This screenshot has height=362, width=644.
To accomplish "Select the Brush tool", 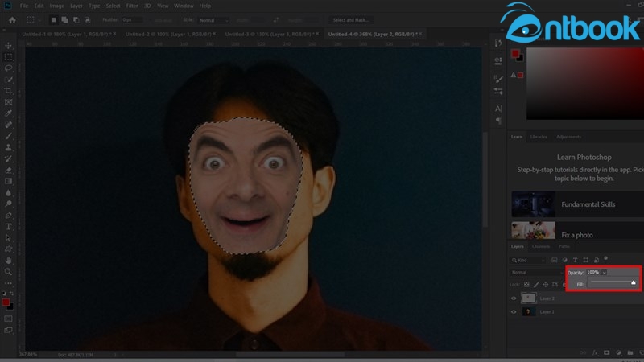I will tap(8, 136).
